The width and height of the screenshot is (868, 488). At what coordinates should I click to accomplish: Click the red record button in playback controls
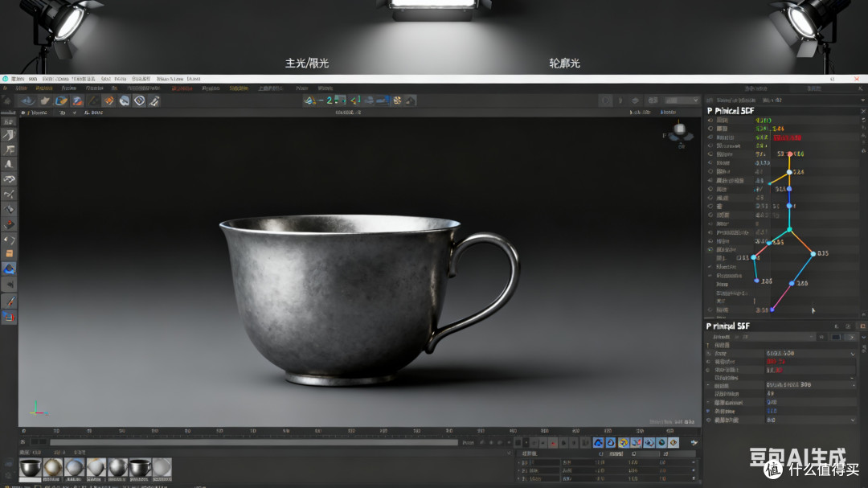coord(552,443)
